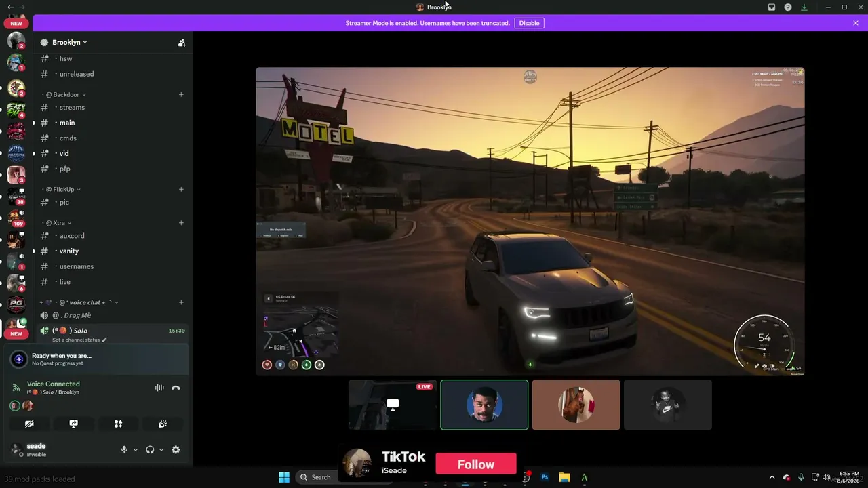This screenshot has width=868, height=488.
Task: Open the taskbar clock and date
Action: coord(849,477)
